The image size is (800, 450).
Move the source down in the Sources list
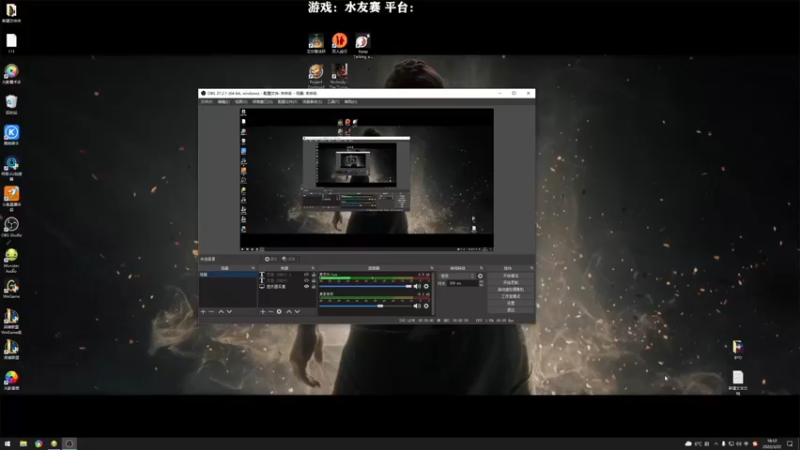[297, 312]
